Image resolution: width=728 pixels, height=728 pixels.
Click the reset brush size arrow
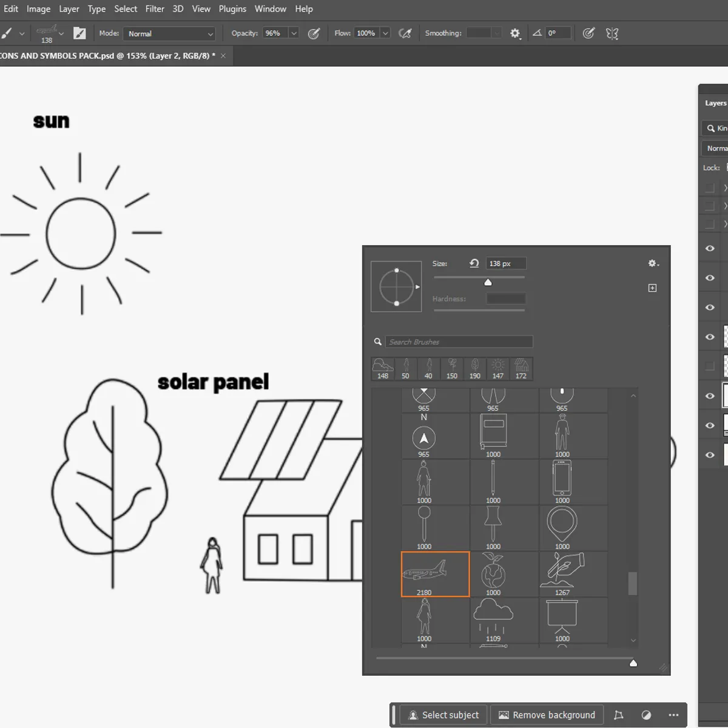[x=474, y=263]
